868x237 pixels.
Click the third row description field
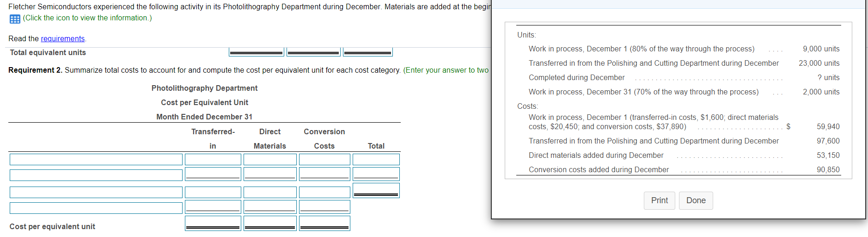[x=96, y=192]
